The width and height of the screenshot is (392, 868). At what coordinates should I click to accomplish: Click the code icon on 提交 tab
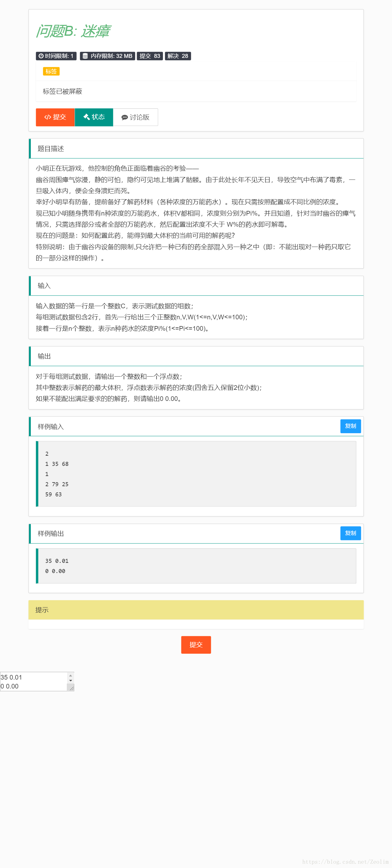click(47, 117)
